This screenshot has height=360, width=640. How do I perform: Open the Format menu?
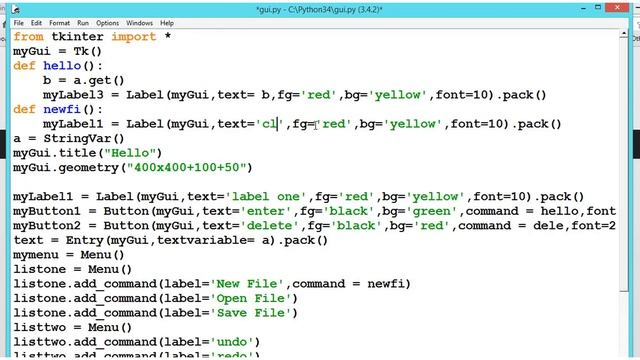[x=59, y=23]
